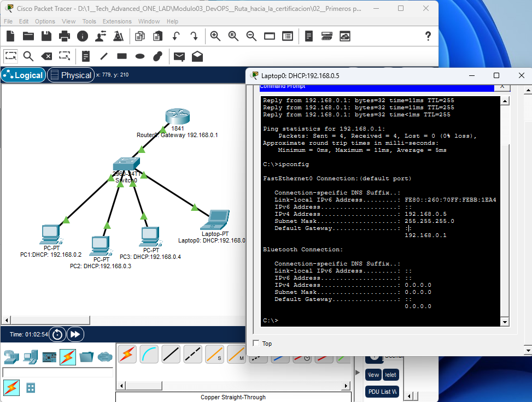Viewport: 532px width, 402px height.
Task: Add a Simple PDU envelope
Action: coord(179,56)
